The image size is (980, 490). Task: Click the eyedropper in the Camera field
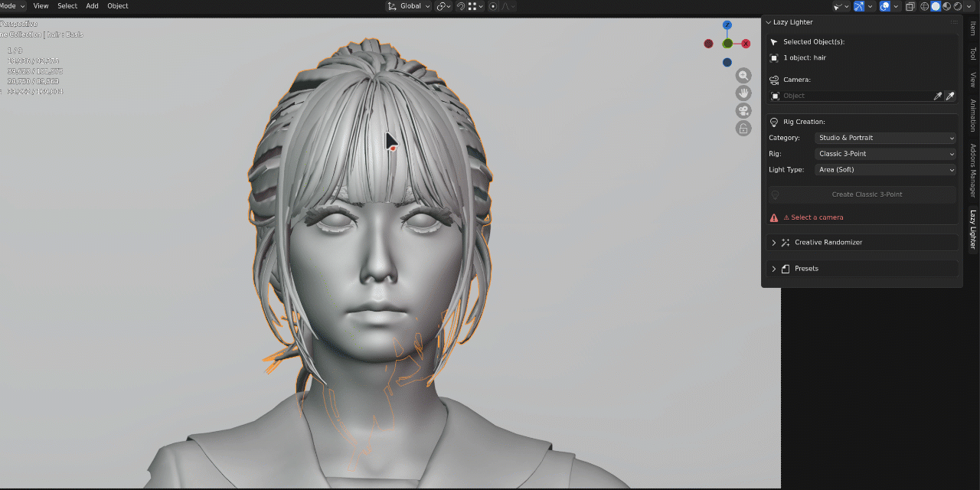(950, 96)
